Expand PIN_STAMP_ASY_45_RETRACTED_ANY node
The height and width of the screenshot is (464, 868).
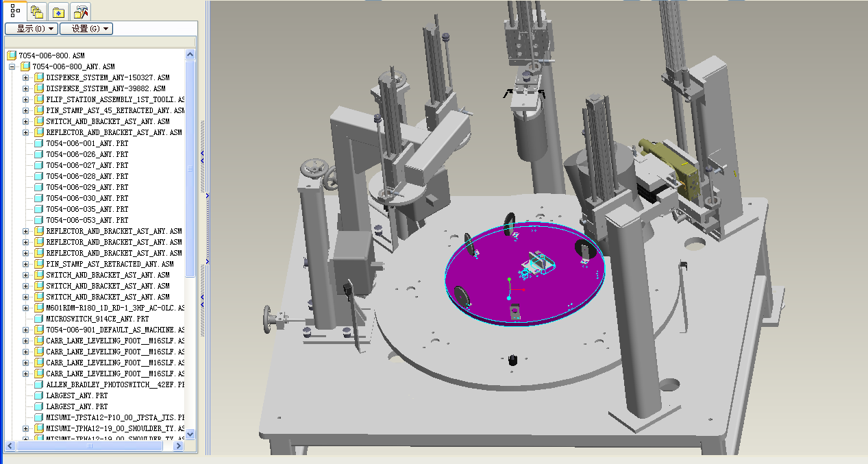tap(26, 110)
